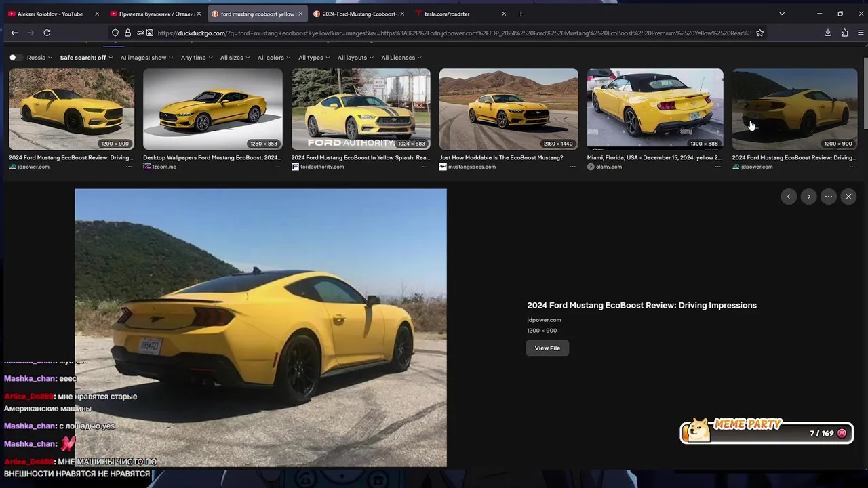Go to next image in detail panel
The height and width of the screenshot is (488, 868).
[808, 197]
